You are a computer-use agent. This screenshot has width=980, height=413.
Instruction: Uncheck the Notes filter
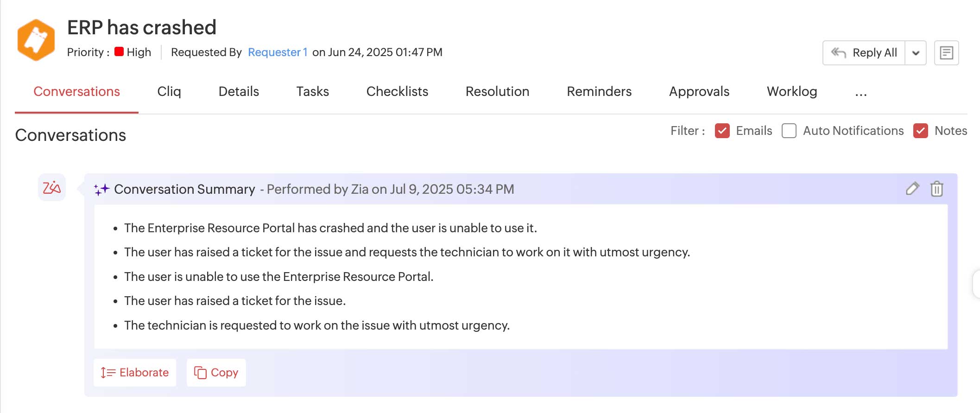[920, 131]
